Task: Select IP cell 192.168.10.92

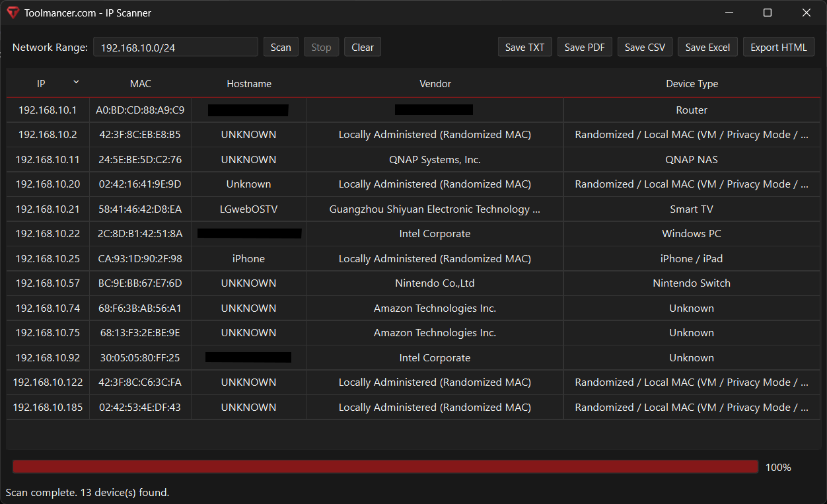Action: tap(48, 357)
